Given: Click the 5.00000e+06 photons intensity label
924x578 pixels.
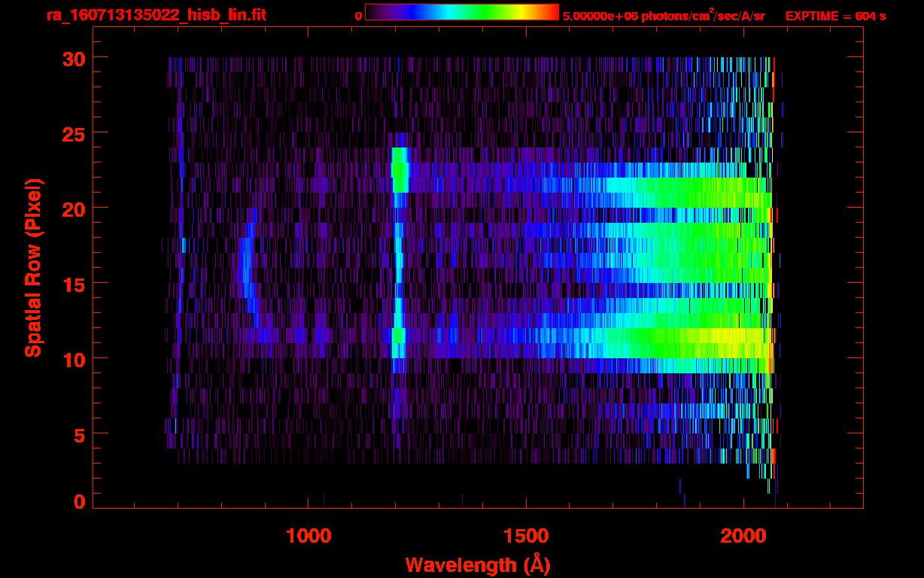Looking at the screenshot, I should click(663, 15).
